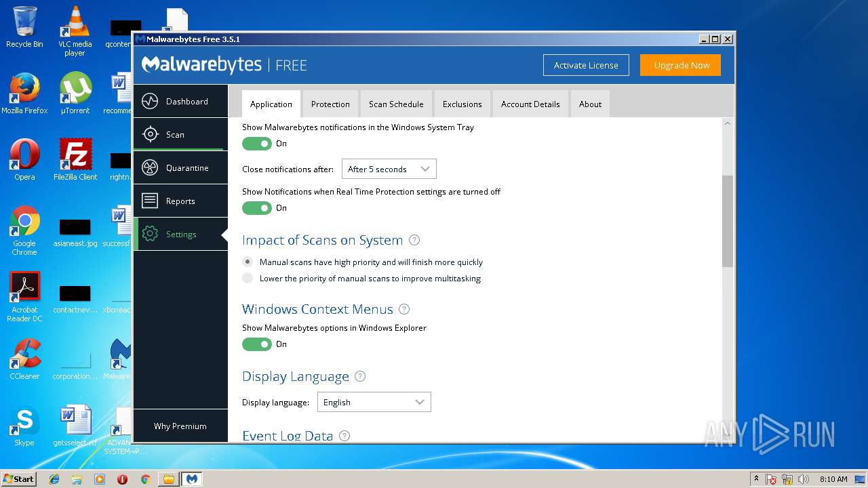Toggle system tray notifications switch
Viewport: 868px width, 488px height.
click(x=257, y=144)
